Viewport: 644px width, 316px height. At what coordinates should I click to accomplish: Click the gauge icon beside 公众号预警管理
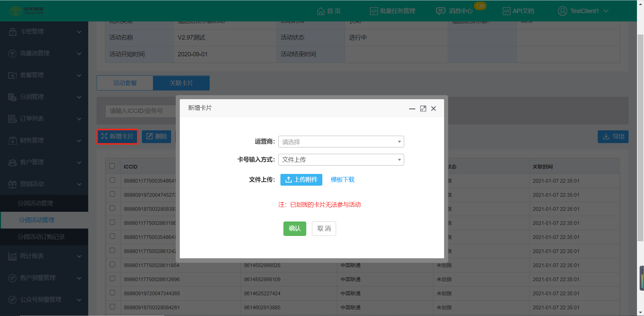(x=12, y=300)
